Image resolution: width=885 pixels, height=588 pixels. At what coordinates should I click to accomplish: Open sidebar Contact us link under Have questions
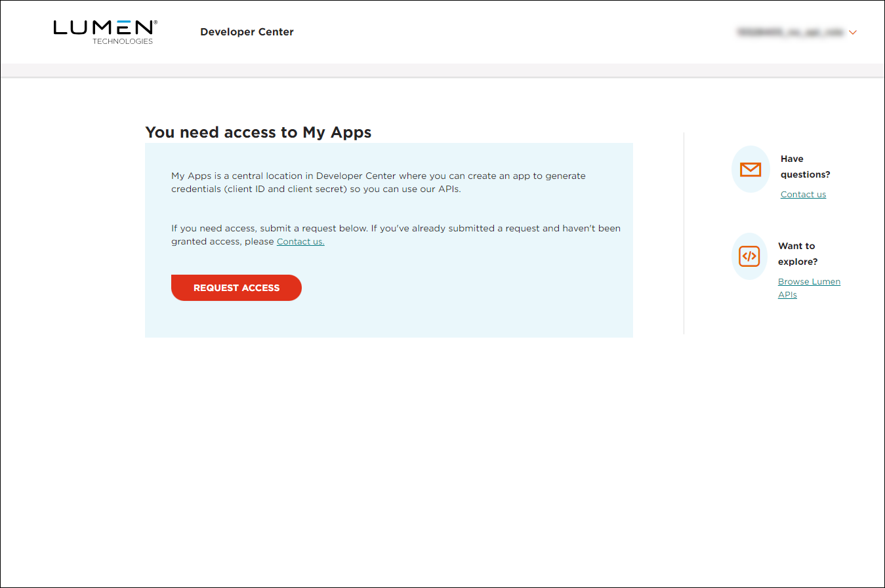click(x=803, y=195)
